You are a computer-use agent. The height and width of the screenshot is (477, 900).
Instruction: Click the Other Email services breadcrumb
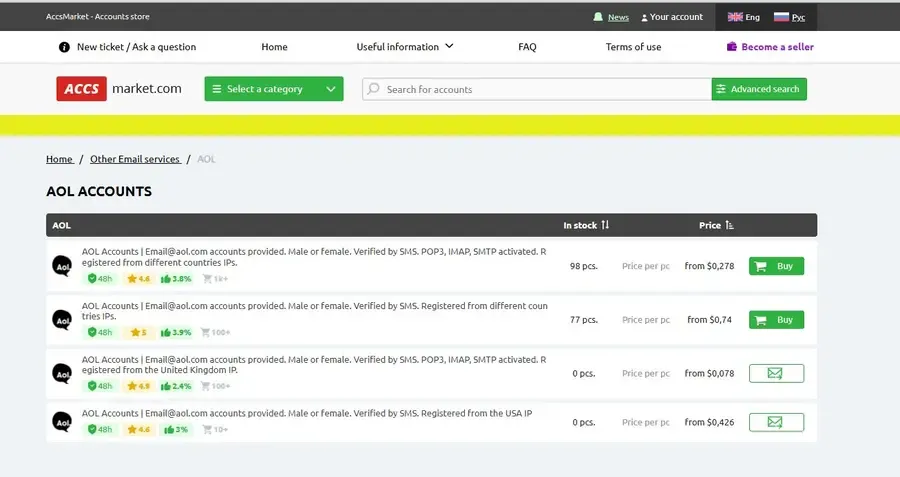[135, 159]
